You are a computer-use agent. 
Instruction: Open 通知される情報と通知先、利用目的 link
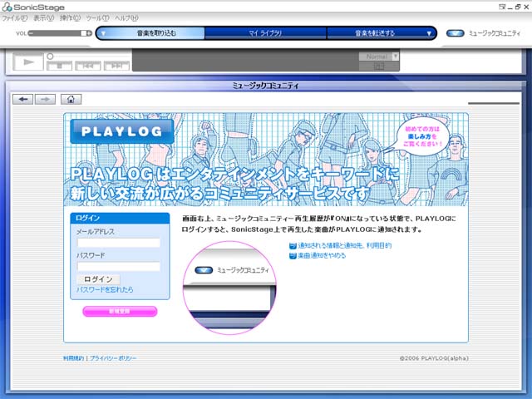pyautogui.click(x=344, y=246)
